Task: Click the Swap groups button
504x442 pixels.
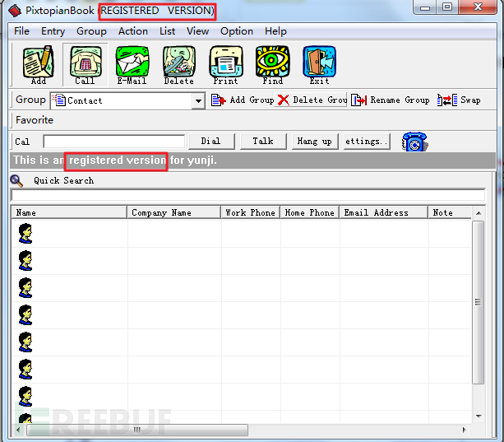Action: (459, 100)
